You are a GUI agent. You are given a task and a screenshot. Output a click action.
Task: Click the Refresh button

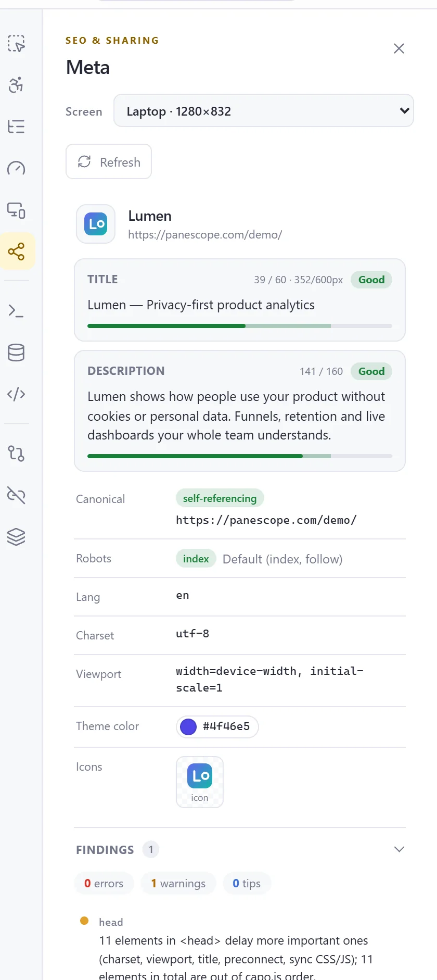tap(109, 161)
